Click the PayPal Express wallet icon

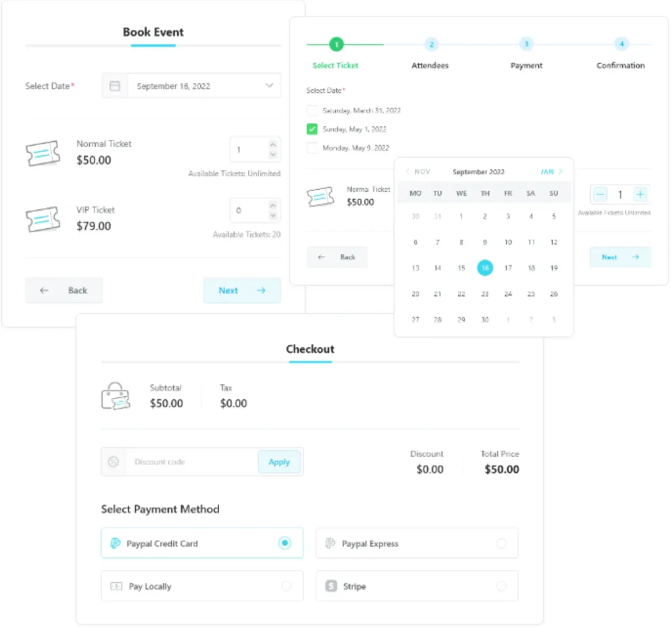[330, 543]
